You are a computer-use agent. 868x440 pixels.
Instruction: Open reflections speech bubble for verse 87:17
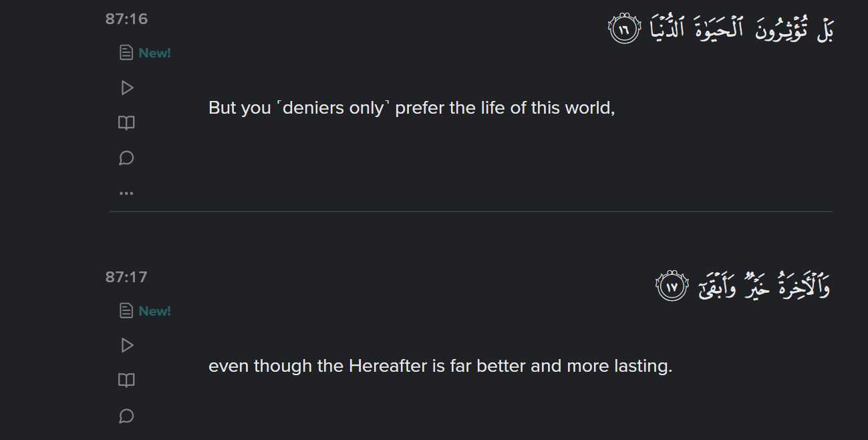coord(126,416)
